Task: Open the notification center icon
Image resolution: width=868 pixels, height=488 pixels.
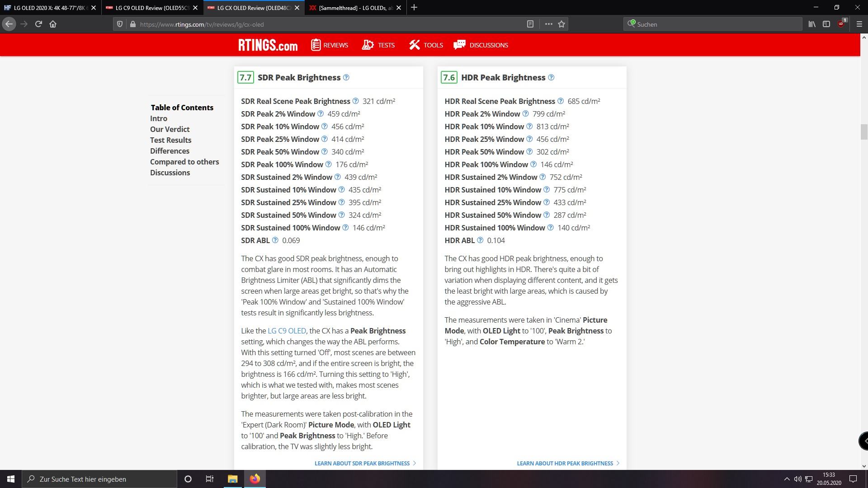Action: click(853, 479)
